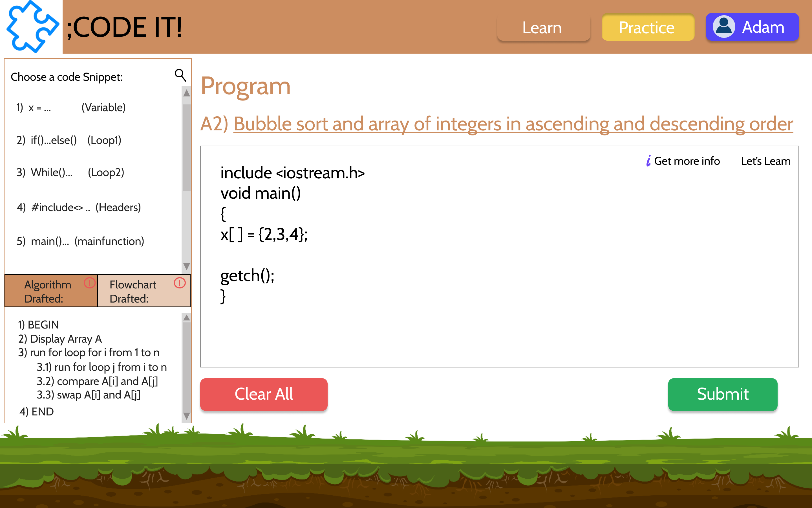
Task: Click down arrow of snippet list scrollbar
Action: (187, 266)
